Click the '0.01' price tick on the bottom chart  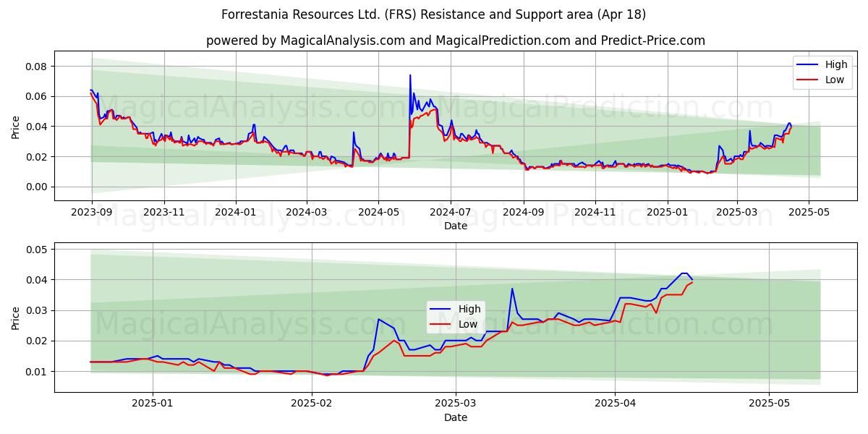pyautogui.click(x=36, y=371)
